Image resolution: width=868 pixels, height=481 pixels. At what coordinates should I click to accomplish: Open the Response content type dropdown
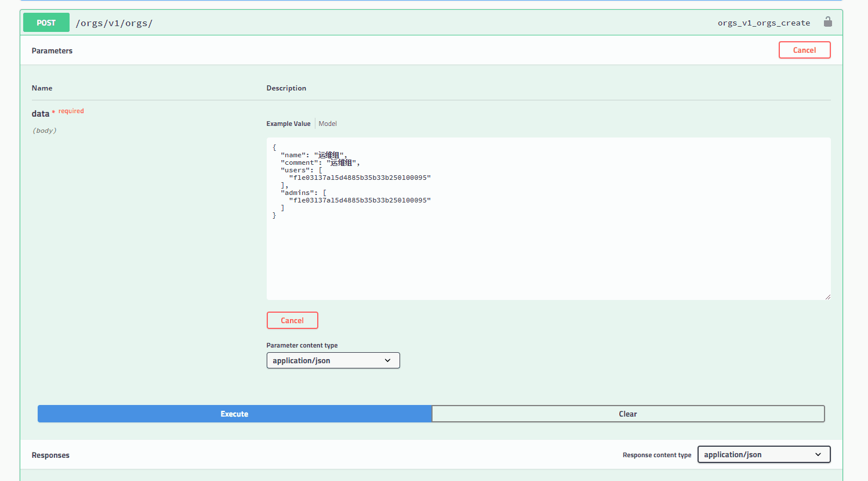point(764,454)
